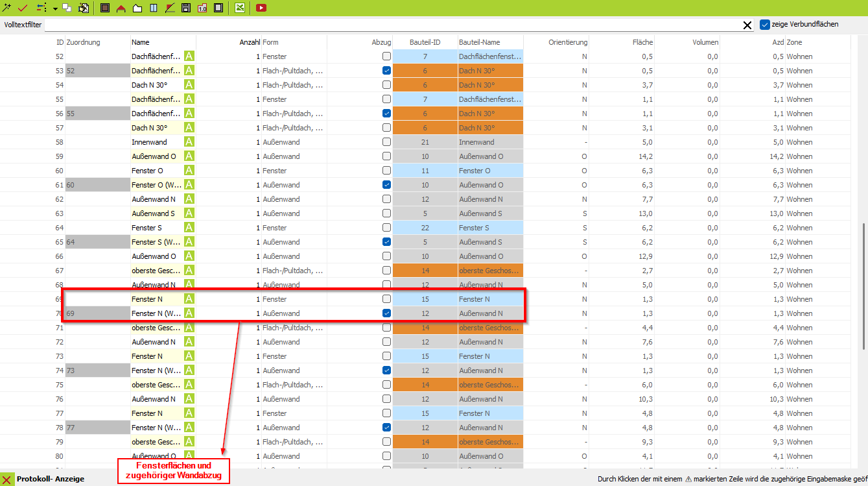The width and height of the screenshot is (868, 486).
Task: Open the Form cell for row 58
Action: tap(294, 142)
